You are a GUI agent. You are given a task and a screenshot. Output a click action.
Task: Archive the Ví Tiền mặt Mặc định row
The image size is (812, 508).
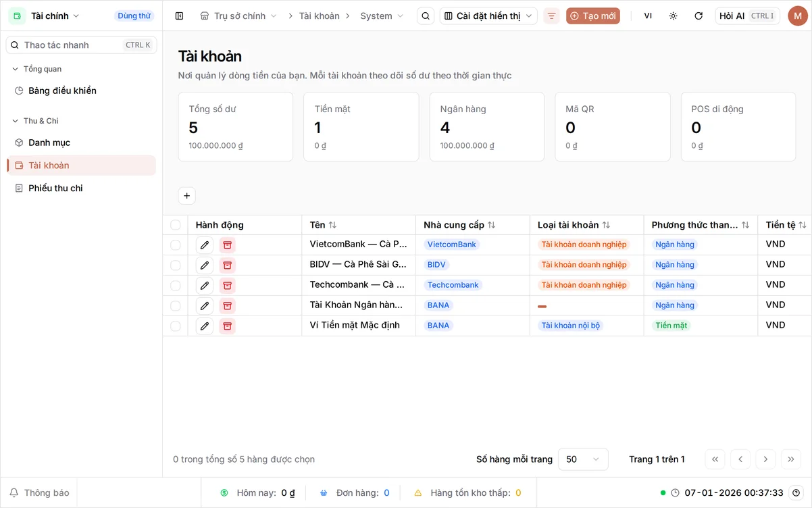[x=228, y=326]
